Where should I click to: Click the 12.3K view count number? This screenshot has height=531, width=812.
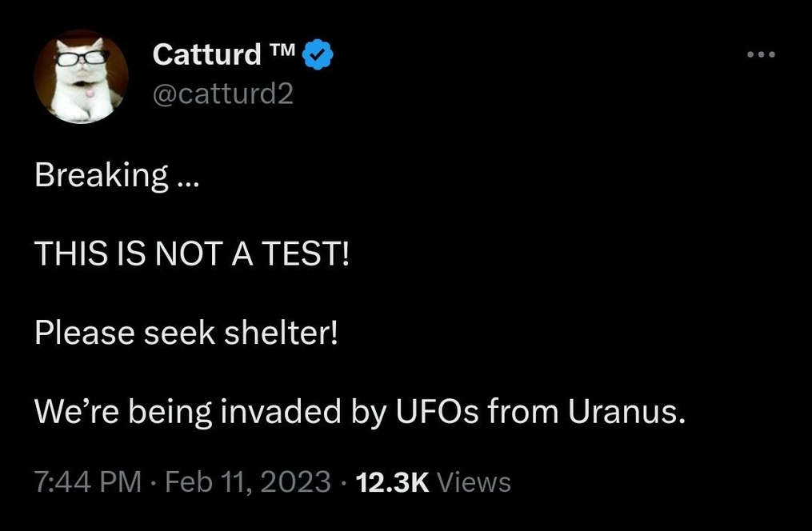[x=393, y=482]
